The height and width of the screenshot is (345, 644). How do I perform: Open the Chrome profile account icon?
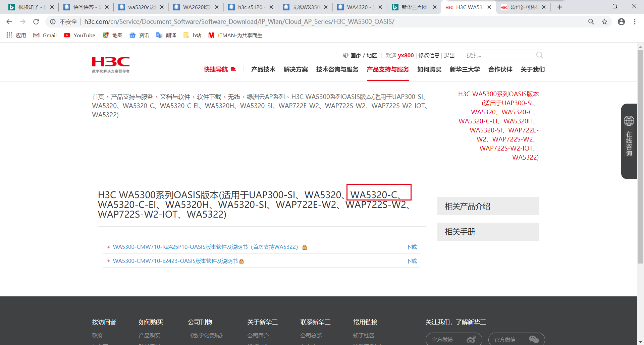coord(621,22)
